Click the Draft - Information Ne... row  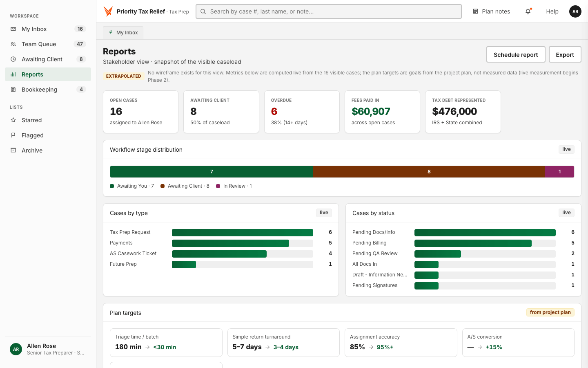(x=463, y=275)
